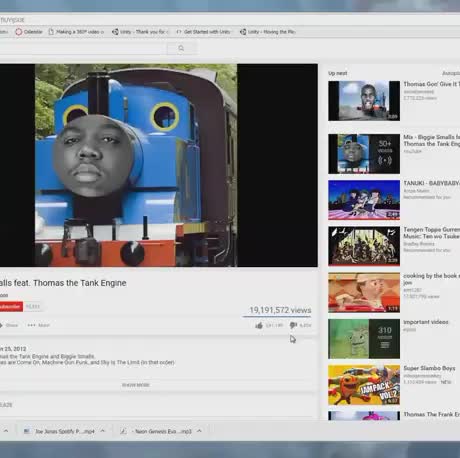Viewport: 460px width, 458px height.
Task: Open the 'Unity - Moving the Player' bookmark
Action: point(268,32)
